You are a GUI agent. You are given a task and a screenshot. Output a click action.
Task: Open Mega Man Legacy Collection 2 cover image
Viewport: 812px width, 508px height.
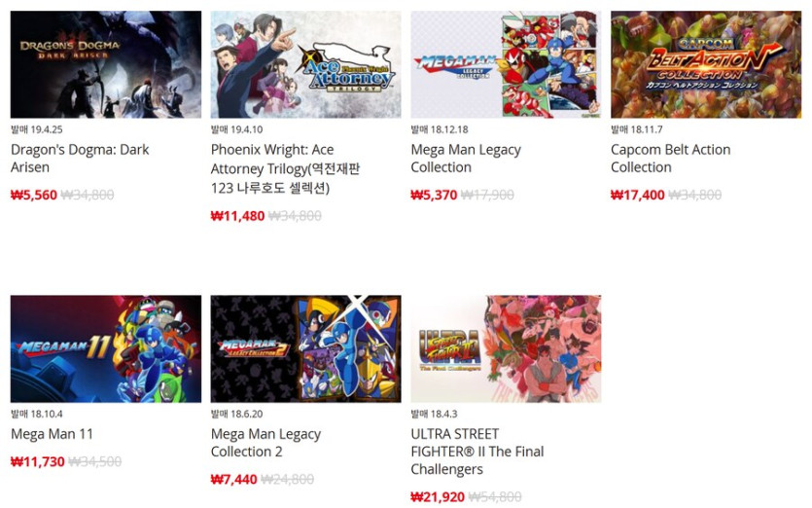point(305,348)
